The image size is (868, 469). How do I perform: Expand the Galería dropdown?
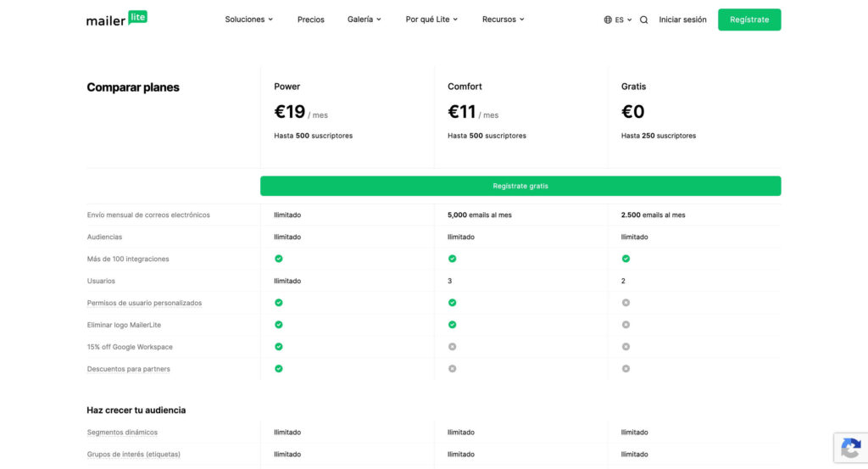tap(364, 20)
